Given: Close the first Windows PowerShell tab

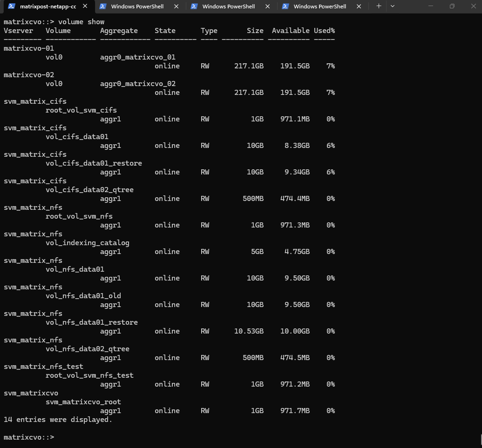Looking at the screenshot, I should click(x=176, y=7).
